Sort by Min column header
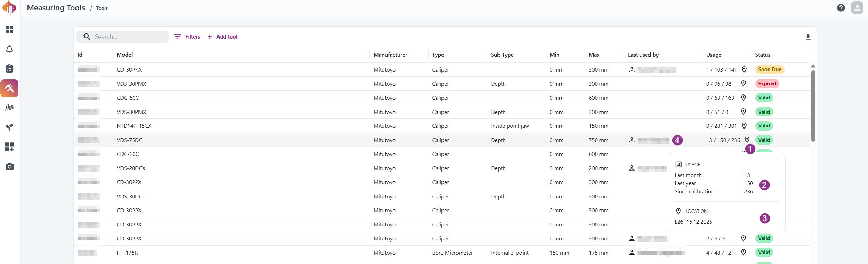 pyautogui.click(x=555, y=55)
